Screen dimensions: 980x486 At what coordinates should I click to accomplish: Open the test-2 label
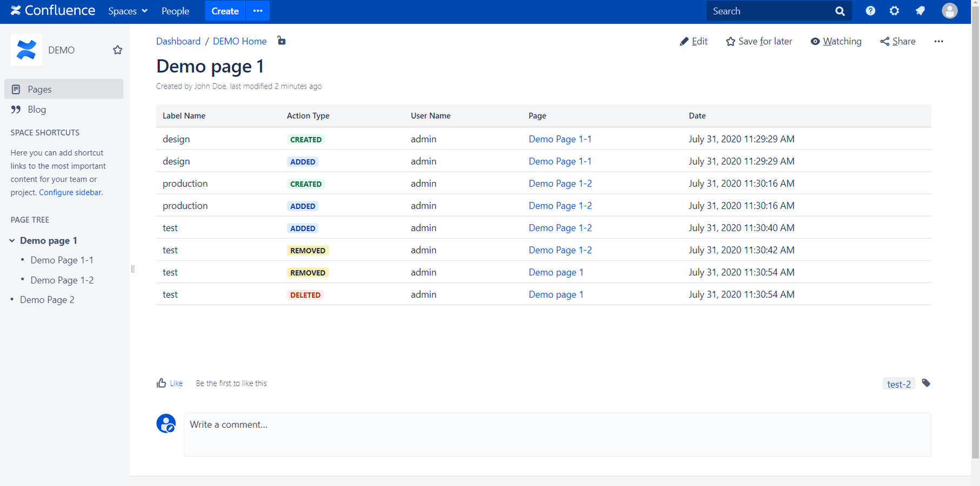point(899,384)
